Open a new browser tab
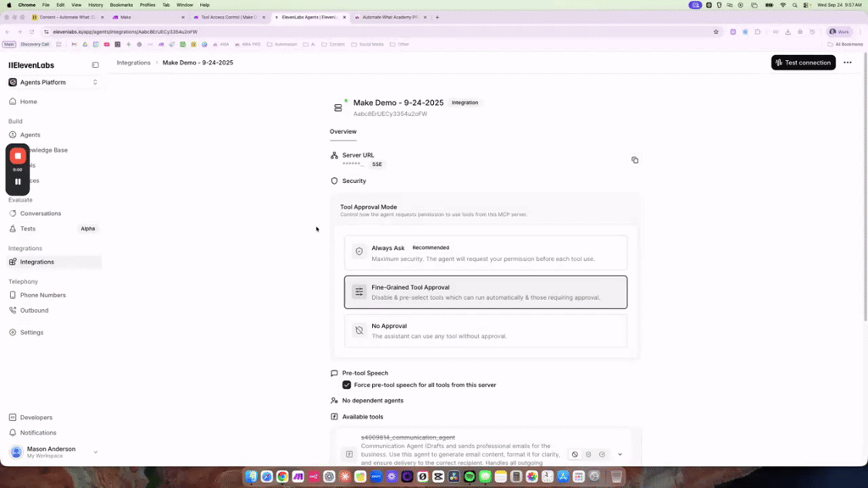The image size is (868, 488). (437, 17)
